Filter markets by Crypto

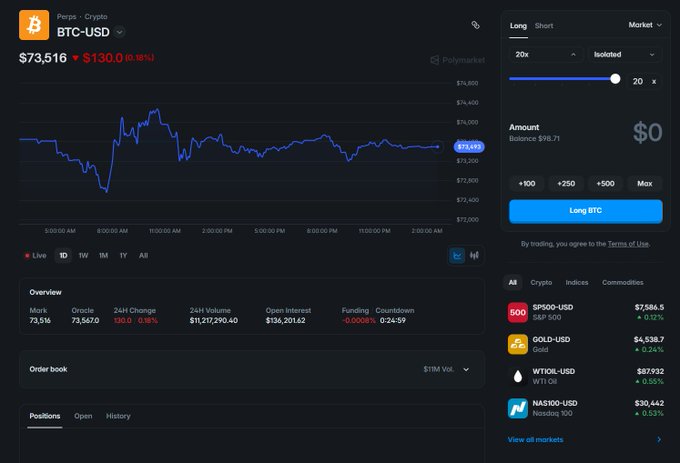(541, 283)
